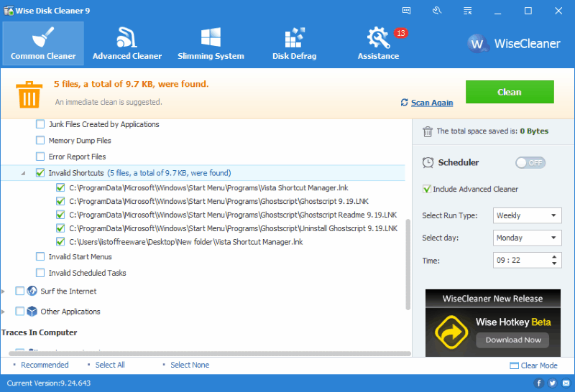Check the Memory Dump Files checkbox
The height and width of the screenshot is (392, 575).
[40, 140]
